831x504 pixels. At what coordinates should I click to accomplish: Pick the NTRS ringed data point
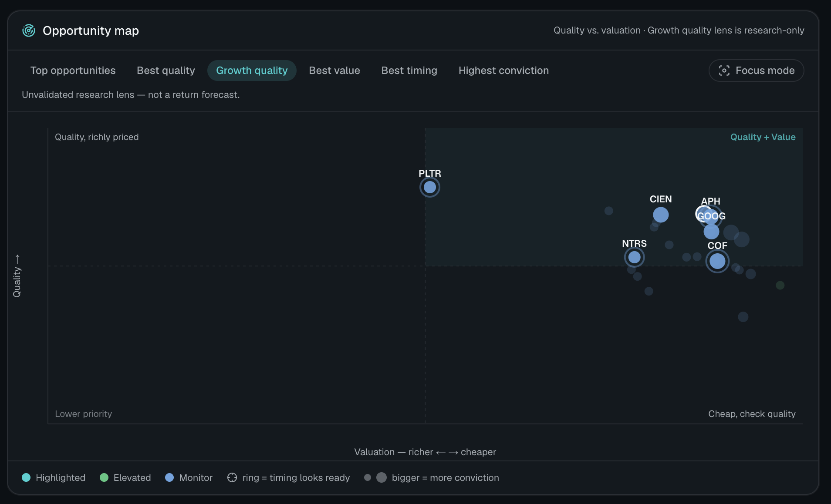click(635, 257)
